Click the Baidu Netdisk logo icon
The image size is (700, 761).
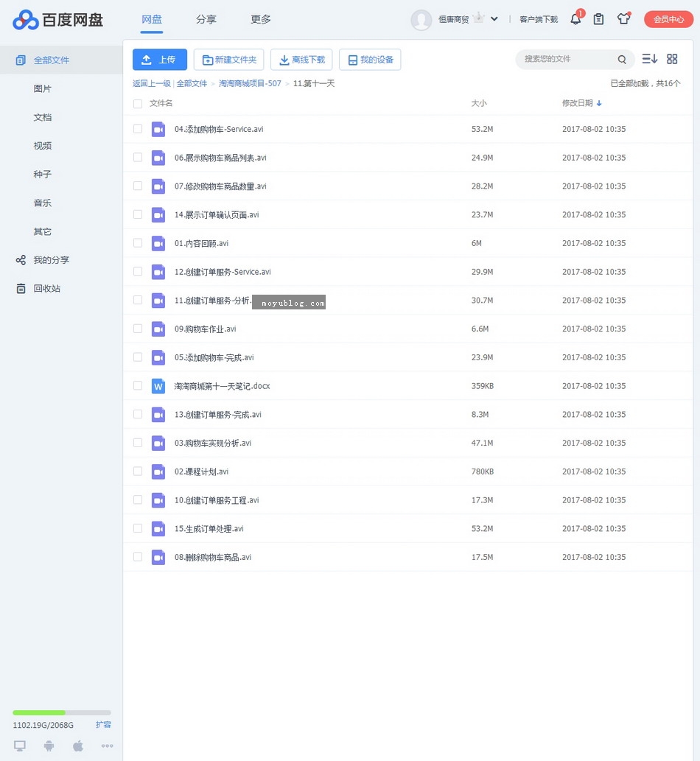(x=26, y=20)
